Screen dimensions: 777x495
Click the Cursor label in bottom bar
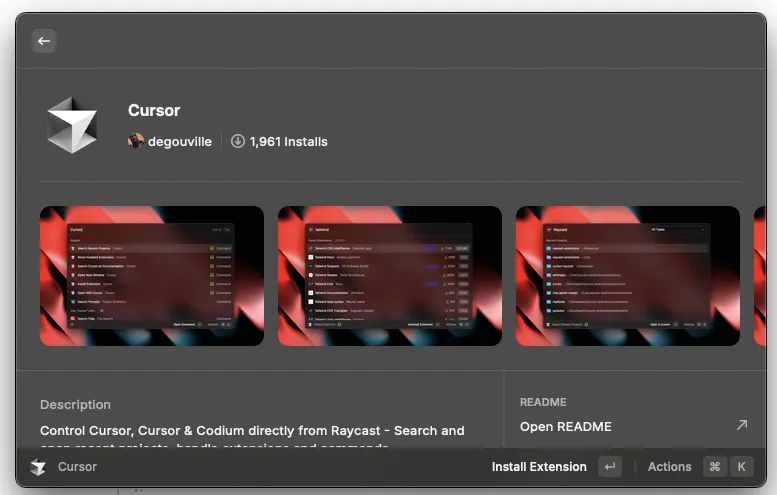[77, 467]
